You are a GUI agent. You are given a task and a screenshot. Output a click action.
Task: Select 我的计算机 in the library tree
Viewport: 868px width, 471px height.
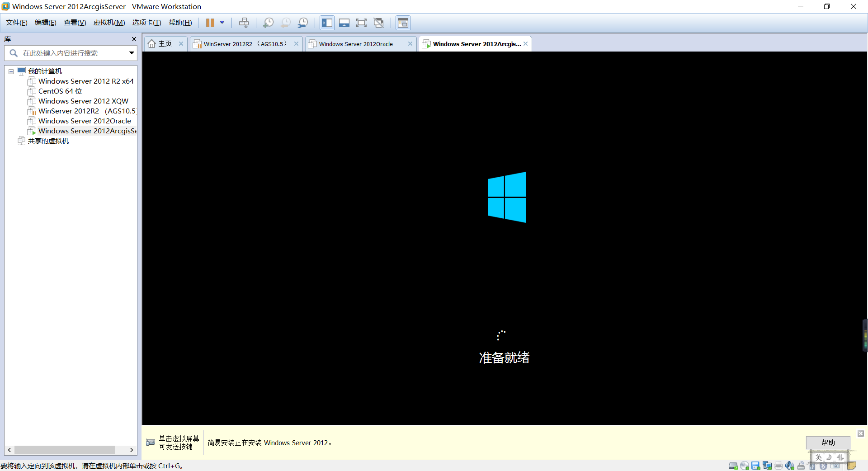point(45,71)
